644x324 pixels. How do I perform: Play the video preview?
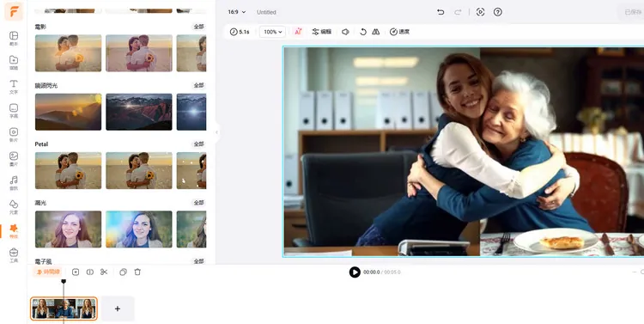point(355,272)
